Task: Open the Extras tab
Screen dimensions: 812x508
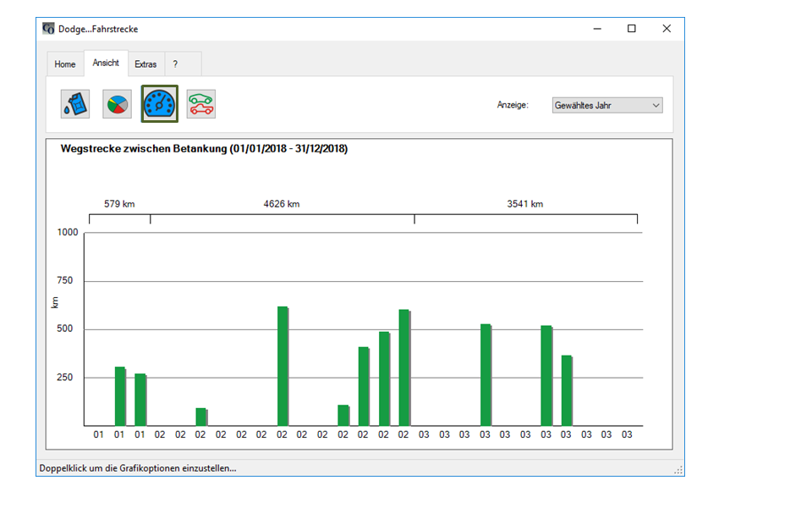Action: 145,64
